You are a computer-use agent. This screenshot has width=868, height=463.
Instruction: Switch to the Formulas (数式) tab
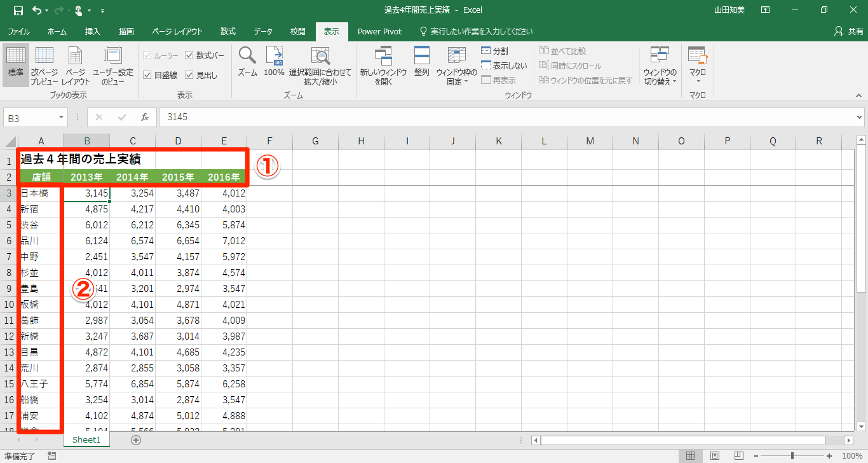coord(227,31)
